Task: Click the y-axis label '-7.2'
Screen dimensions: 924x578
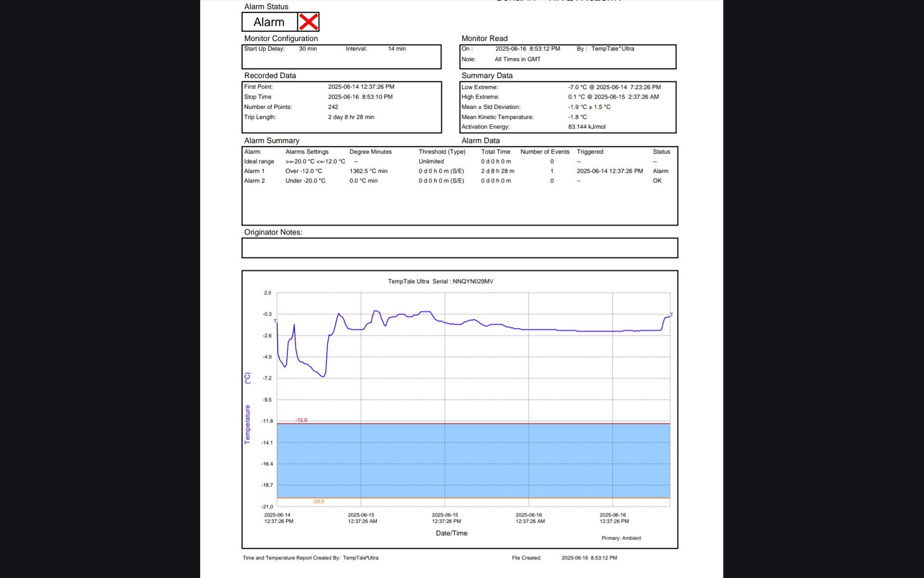Action: (267, 378)
